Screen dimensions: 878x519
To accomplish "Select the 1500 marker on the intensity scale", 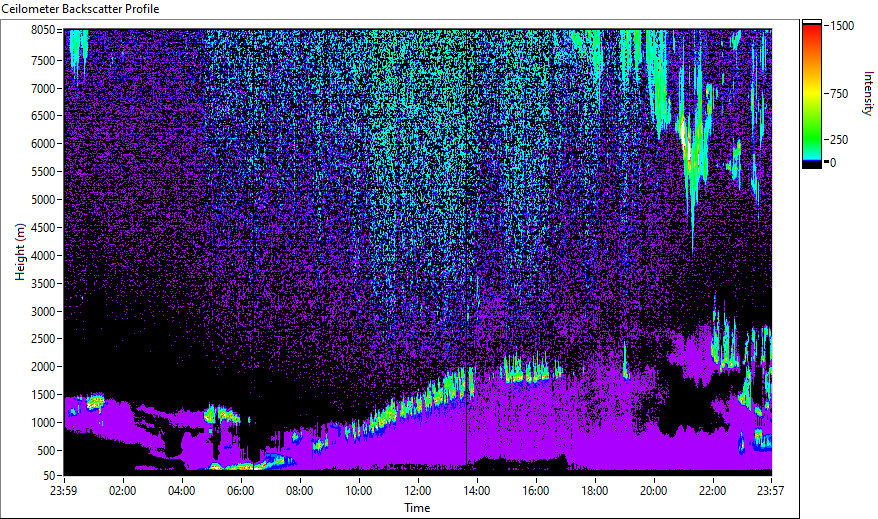I will 842,26.
